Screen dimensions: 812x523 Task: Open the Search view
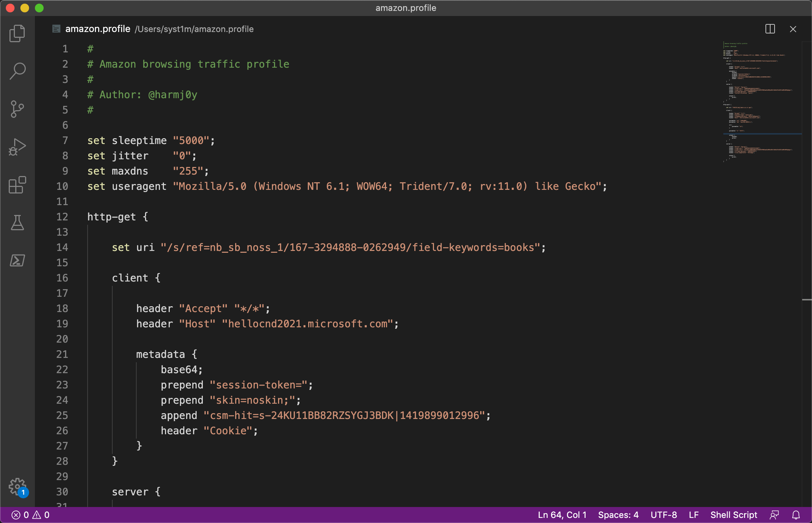17,71
